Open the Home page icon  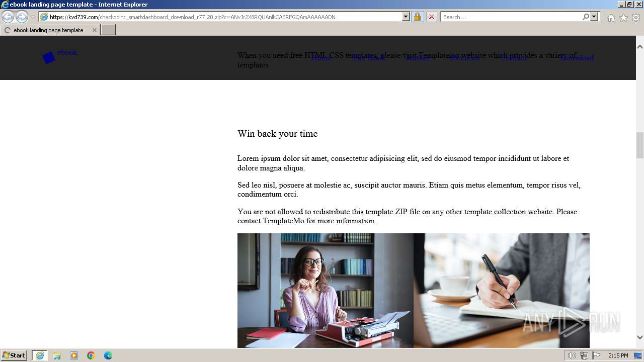(x=611, y=18)
